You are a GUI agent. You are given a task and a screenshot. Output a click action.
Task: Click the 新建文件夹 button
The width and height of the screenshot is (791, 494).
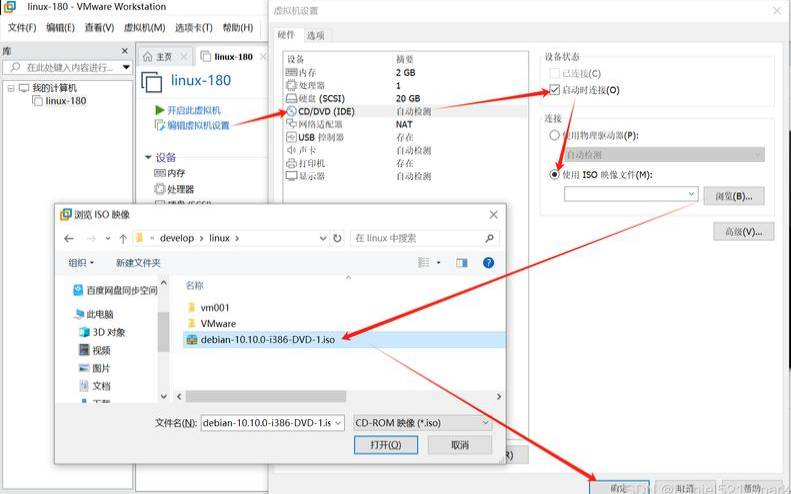click(x=138, y=263)
